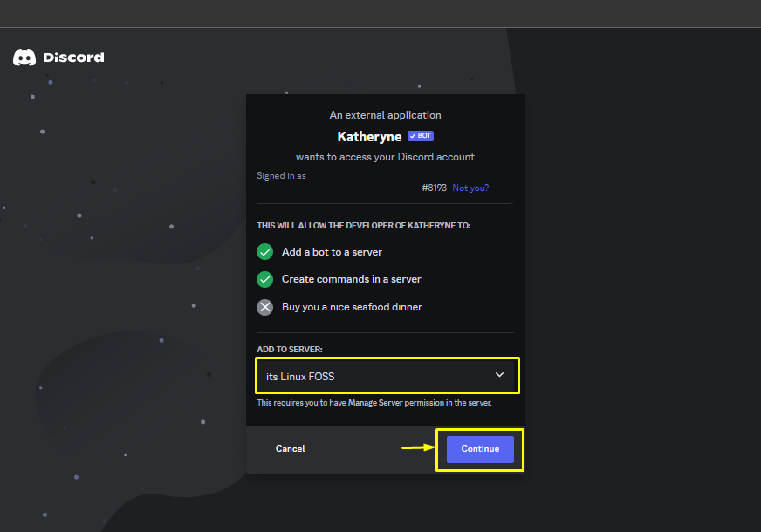Click 'Add a bot to a server' permission
761x532 pixels.
coord(332,252)
